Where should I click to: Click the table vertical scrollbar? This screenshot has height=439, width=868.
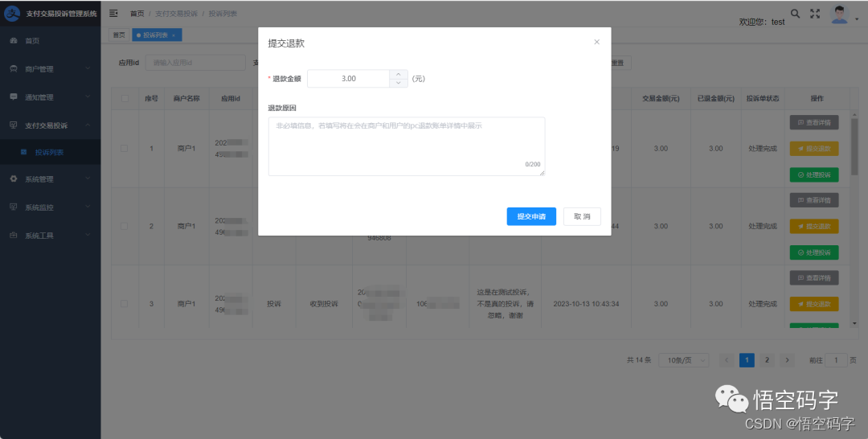[854, 146]
